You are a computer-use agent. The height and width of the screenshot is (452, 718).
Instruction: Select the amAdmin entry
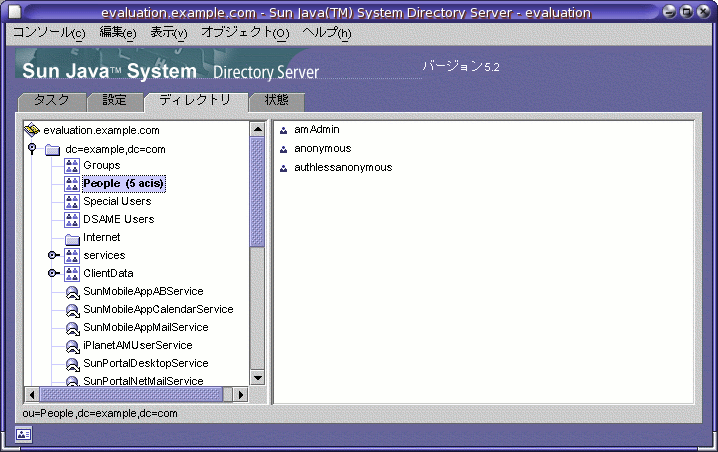(317, 130)
